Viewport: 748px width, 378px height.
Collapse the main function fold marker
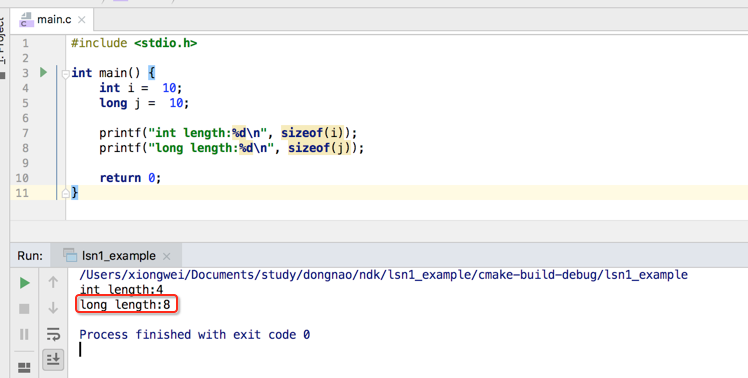65,74
